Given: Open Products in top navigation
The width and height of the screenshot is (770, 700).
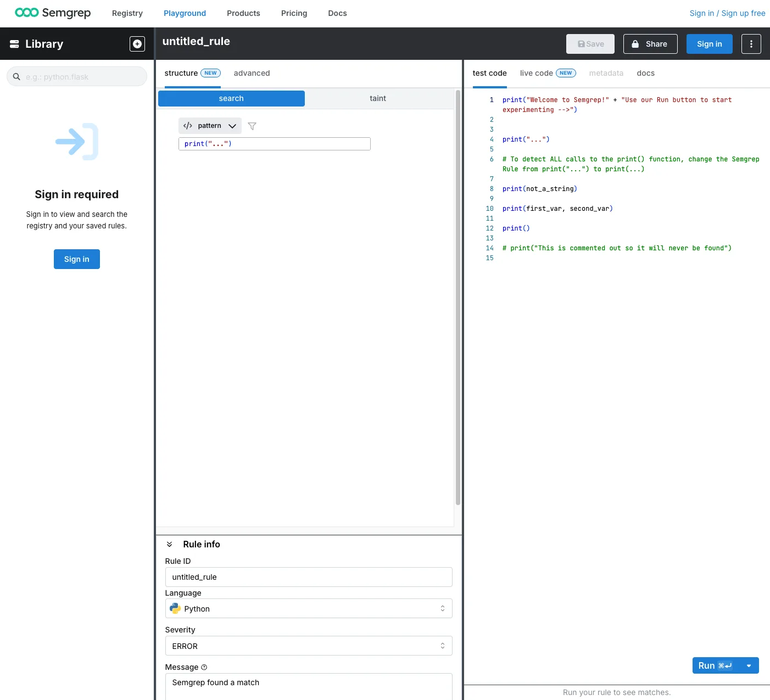Looking at the screenshot, I should (243, 13).
